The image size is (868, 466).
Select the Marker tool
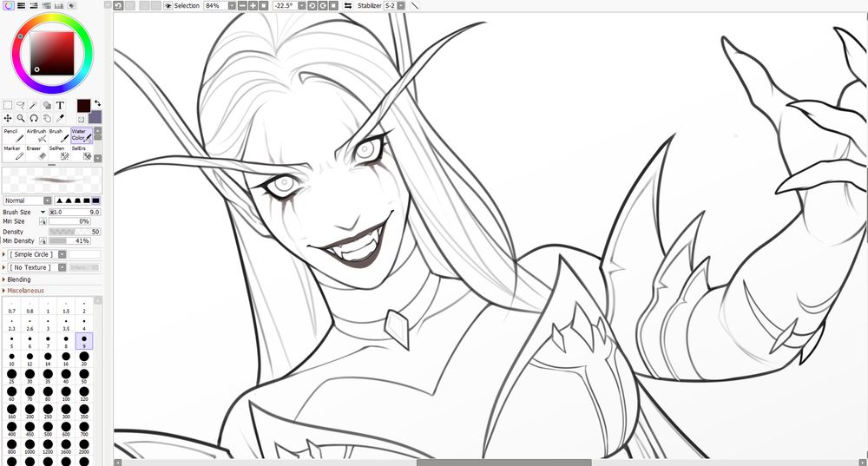pos(14,153)
